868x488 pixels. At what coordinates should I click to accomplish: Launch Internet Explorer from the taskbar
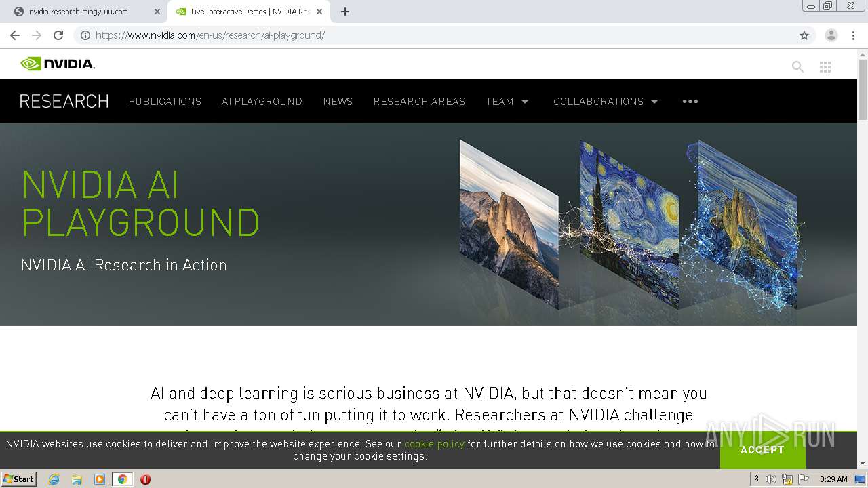(54, 479)
